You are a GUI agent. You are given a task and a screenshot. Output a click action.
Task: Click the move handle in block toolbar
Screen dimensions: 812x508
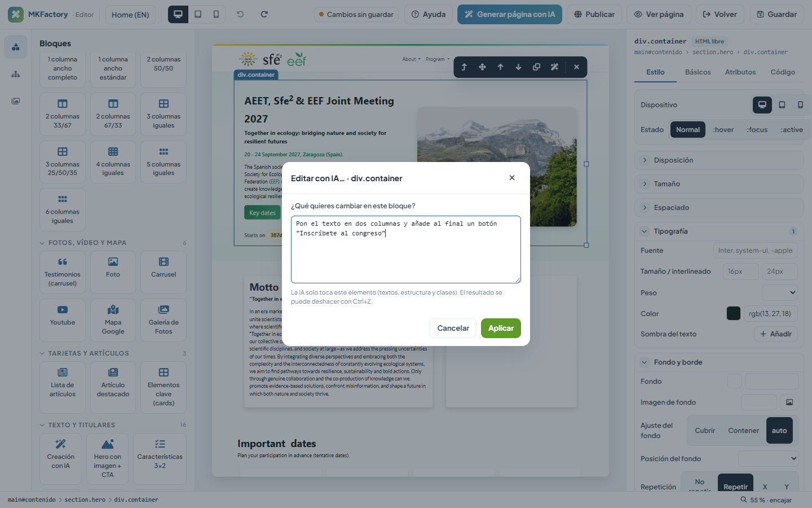coord(482,67)
